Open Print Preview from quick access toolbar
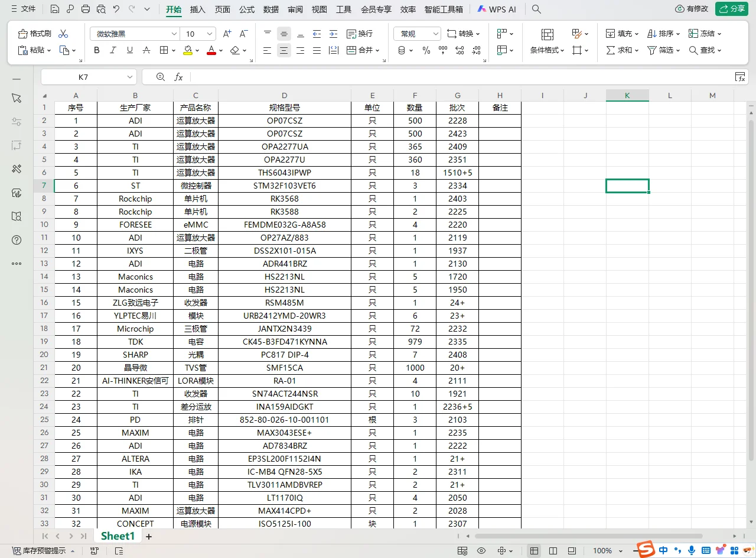Viewport: 756px width, 558px height. click(101, 9)
